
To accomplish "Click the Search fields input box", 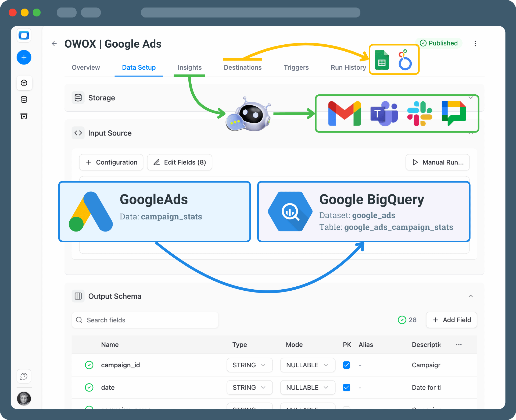I will click(x=145, y=320).
